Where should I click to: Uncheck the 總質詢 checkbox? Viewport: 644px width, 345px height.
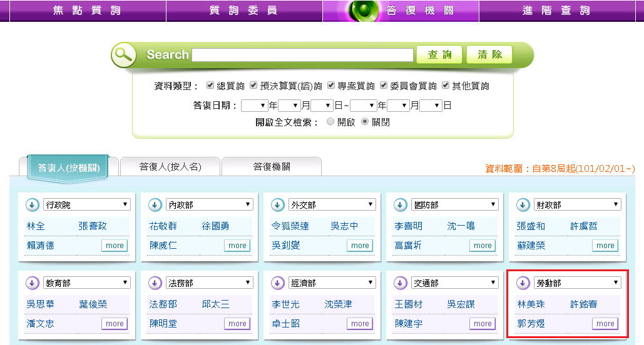[x=210, y=86]
